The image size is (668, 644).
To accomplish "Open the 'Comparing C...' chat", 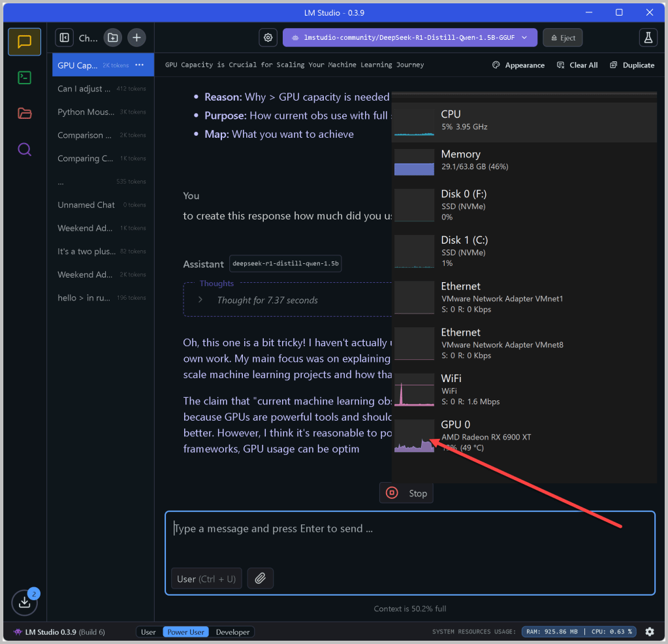I will pyautogui.click(x=103, y=158).
